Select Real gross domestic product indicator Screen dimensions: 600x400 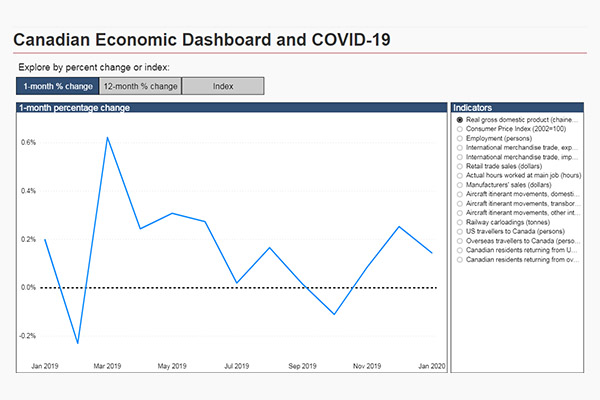(x=460, y=120)
